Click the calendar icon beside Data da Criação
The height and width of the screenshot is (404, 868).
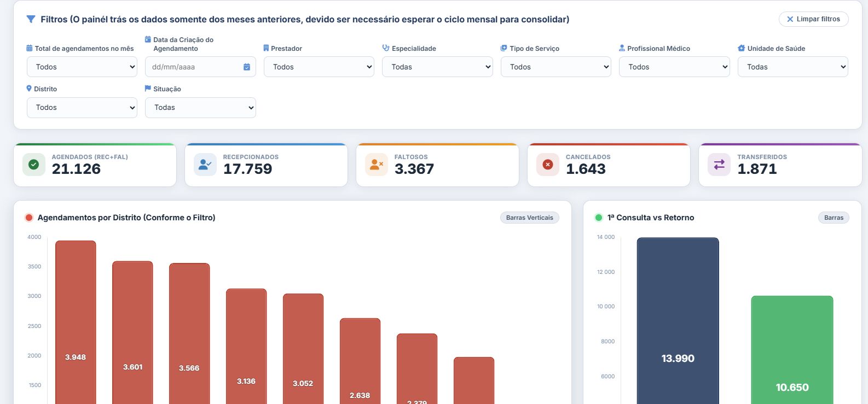(x=148, y=39)
